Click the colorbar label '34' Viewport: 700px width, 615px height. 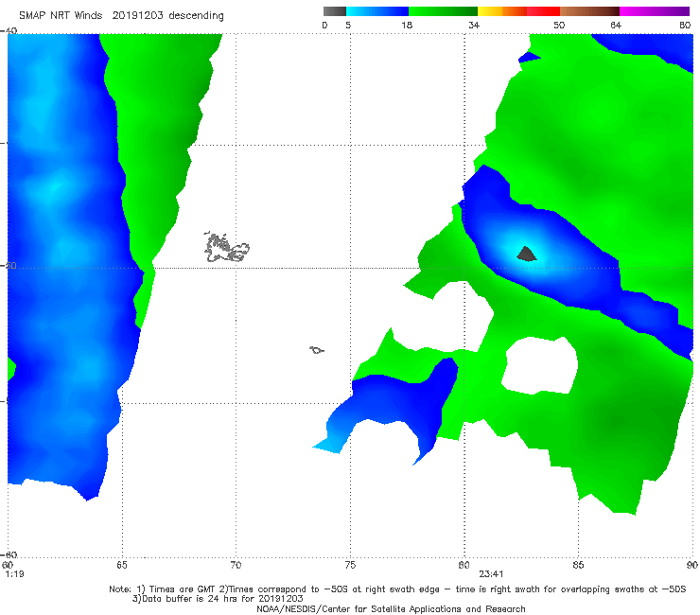(x=474, y=26)
